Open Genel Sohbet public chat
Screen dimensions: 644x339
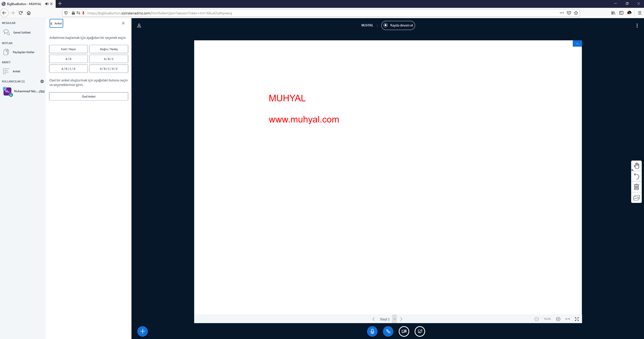coord(22,33)
